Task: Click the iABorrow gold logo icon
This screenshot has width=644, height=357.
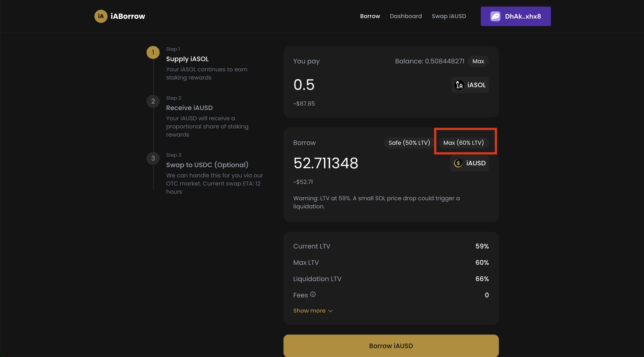Action: [x=101, y=16]
